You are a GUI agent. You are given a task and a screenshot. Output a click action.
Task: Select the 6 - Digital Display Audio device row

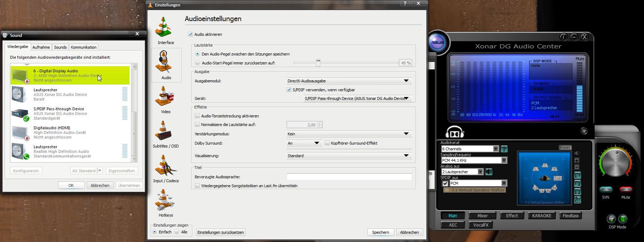(x=70, y=76)
